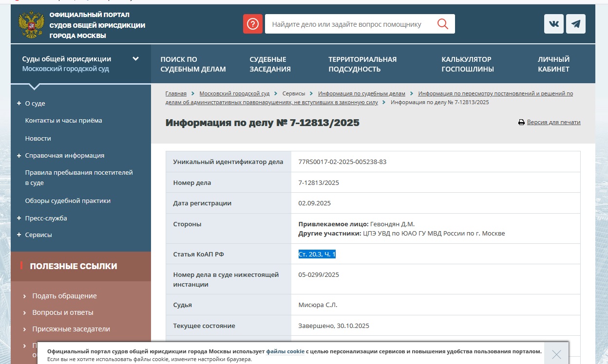The width and height of the screenshot is (608, 364).
Task: Open the Telegram channel icon
Action: click(576, 24)
